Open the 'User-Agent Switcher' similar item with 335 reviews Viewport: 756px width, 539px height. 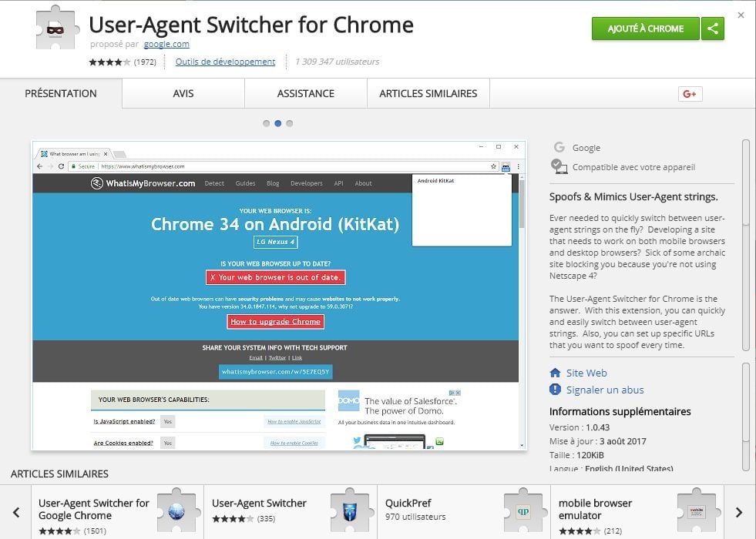(291, 512)
